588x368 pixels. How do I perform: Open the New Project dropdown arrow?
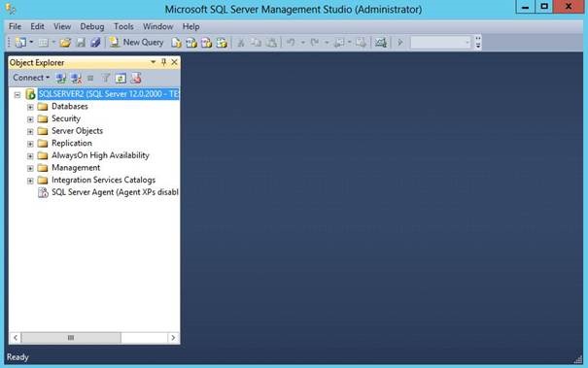coord(31,43)
